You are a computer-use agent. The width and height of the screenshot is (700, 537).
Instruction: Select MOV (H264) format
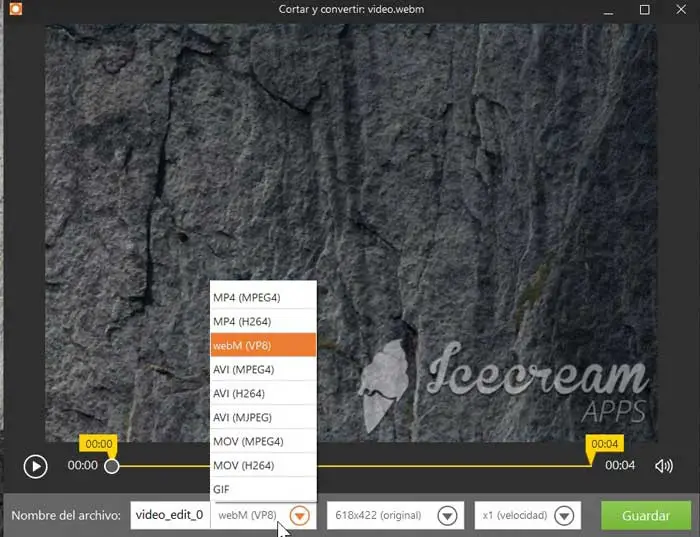click(x=263, y=466)
